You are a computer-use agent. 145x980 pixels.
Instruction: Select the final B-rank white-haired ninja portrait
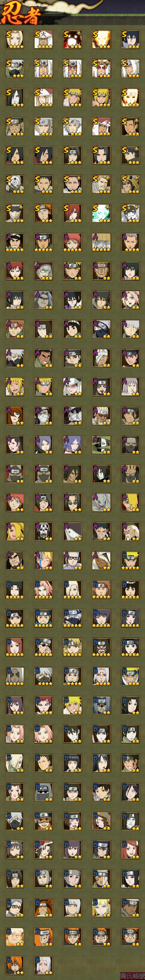click(44, 965)
